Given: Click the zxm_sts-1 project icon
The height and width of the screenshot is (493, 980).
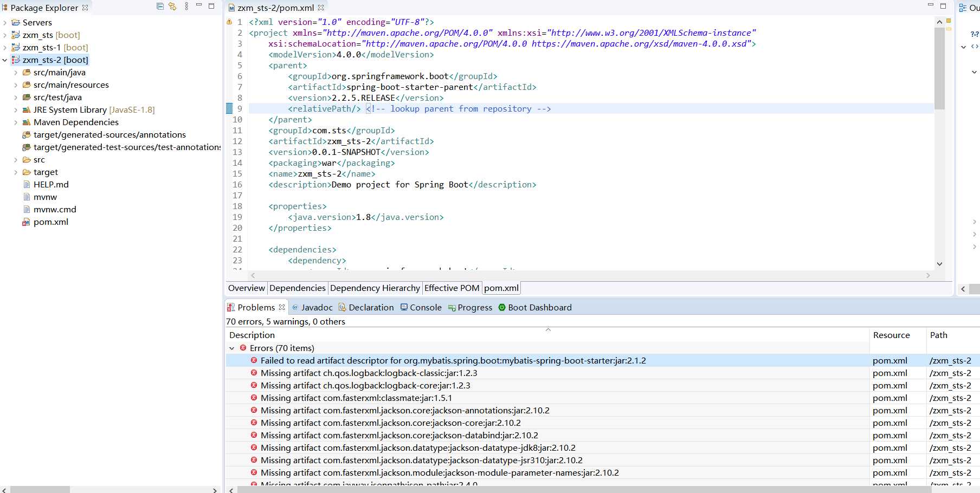Looking at the screenshot, I should tap(16, 47).
